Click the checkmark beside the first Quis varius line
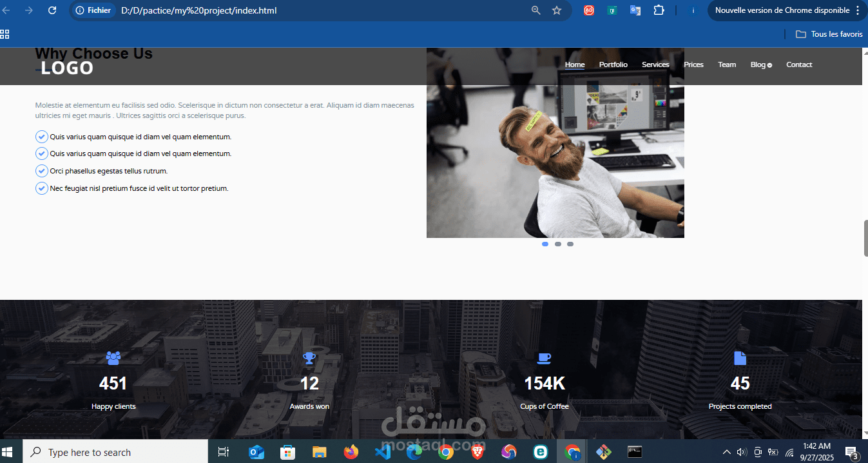Viewport: 868px width, 463px height. click(x=41, y=137)
